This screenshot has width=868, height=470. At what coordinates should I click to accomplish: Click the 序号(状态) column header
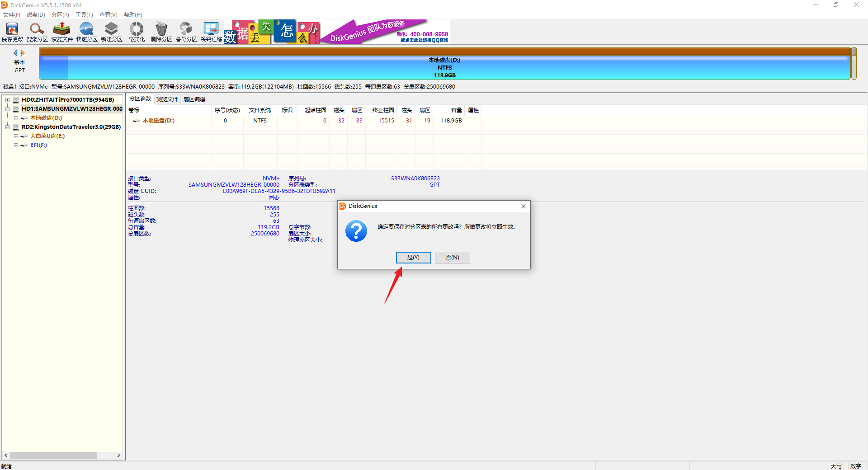pos(227,110)
